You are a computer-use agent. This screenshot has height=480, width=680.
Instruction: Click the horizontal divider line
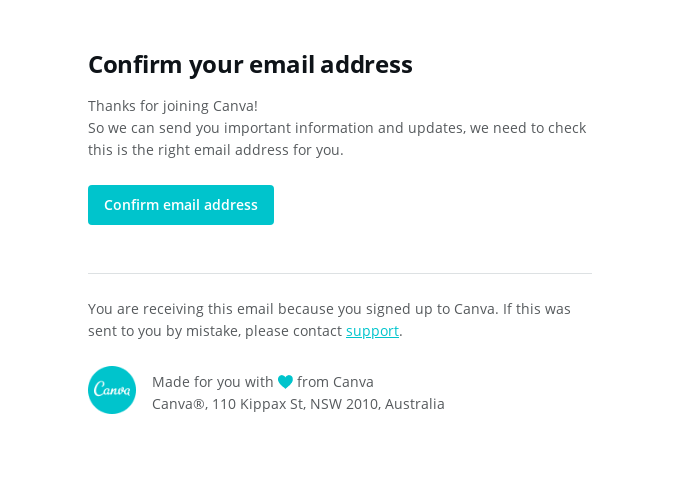click(340, 273)
